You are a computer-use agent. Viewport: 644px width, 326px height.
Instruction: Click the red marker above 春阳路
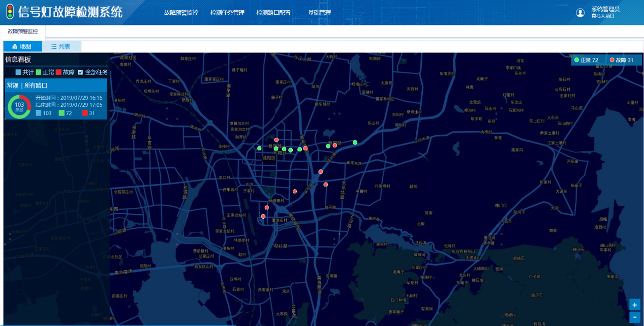[277, 140]
